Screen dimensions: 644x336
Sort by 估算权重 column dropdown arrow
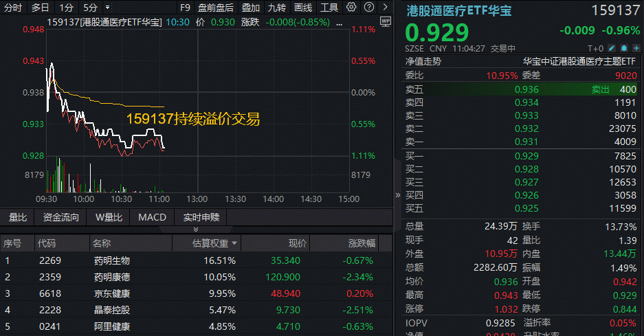click(235, 243)
